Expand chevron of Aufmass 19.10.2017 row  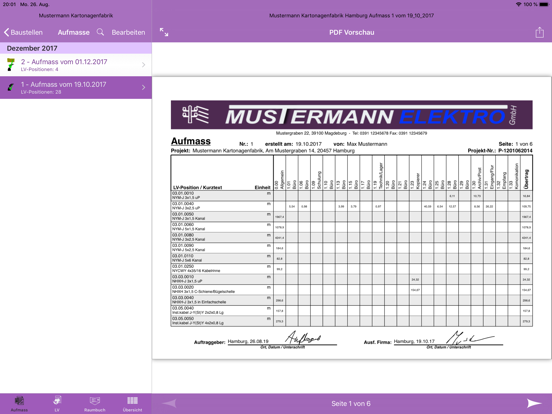pos(144,87)
